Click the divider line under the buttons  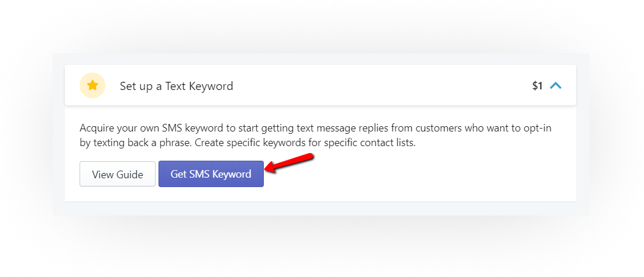[321, 202]
